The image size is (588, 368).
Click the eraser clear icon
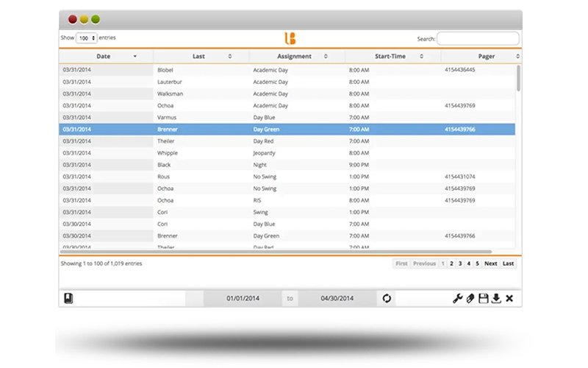pyautogui.click(x=470, y=298)
